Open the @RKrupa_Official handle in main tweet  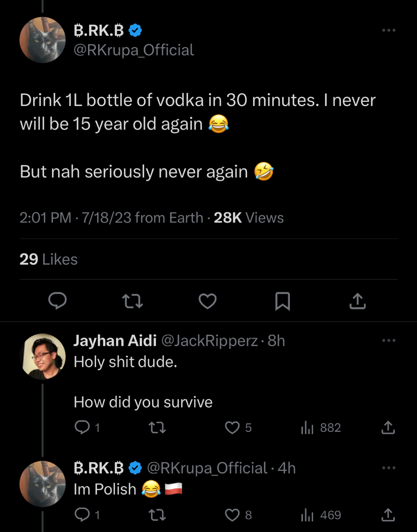pos(134,50)
